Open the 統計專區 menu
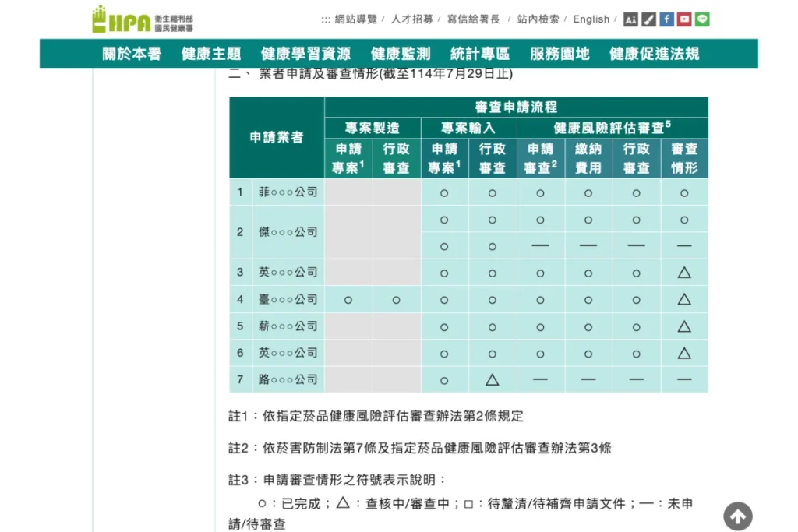This screenshot has width=798, height=532. pos(480,54)
